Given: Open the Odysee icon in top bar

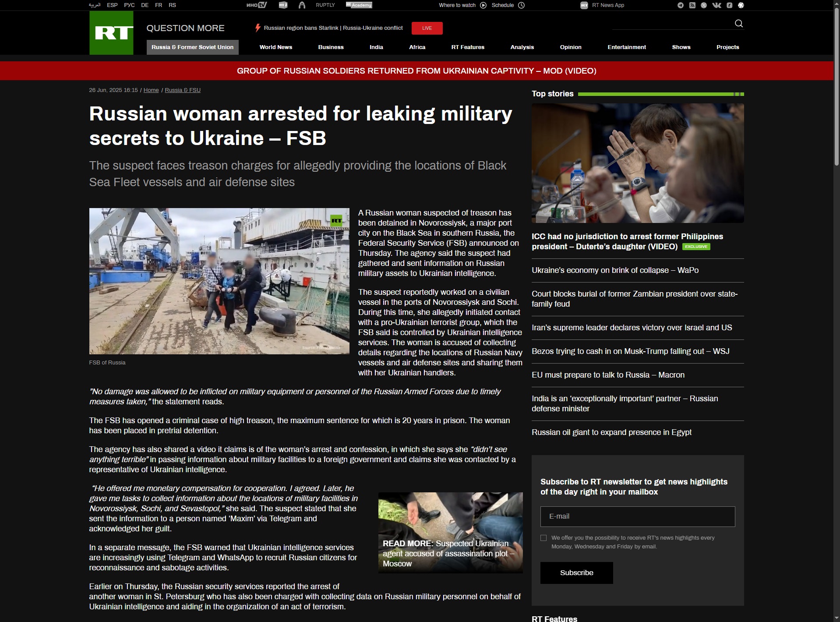Looking at the screenshot, I should 741,5.
